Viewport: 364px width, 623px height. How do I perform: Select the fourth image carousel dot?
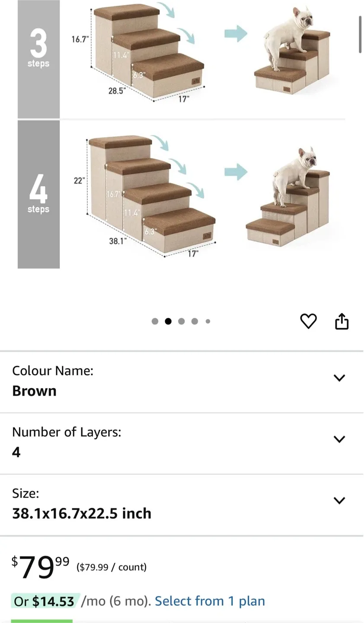point(195,321)
